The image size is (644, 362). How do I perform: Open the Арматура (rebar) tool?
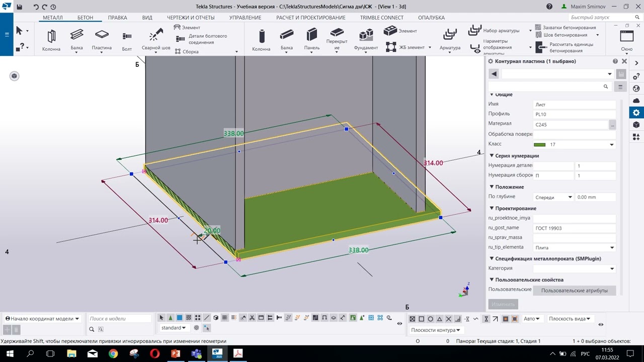coord(450,40)
